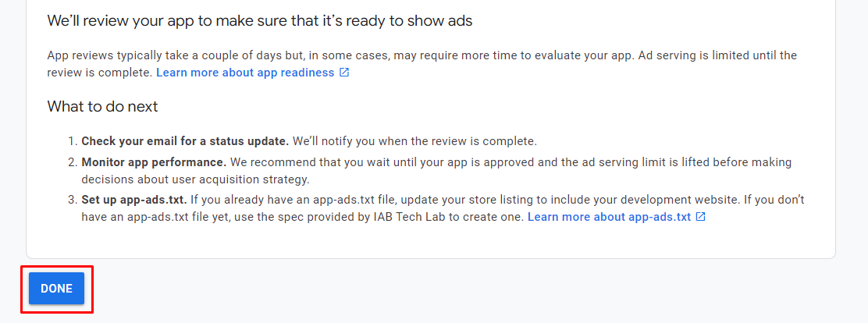The image size is (868, 323).
Task: Click the "What to do next" heading
Action: tap(102, 106)
